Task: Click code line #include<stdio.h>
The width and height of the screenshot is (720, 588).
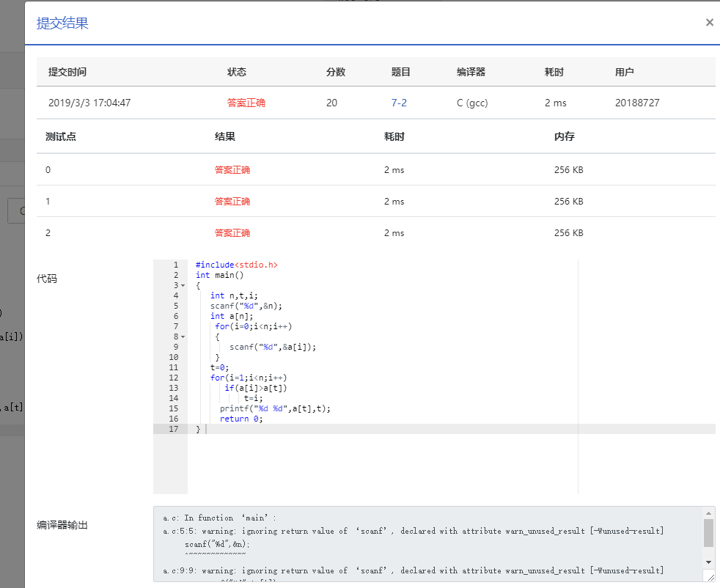Action: pyautogui.click(x=237, y=265)
